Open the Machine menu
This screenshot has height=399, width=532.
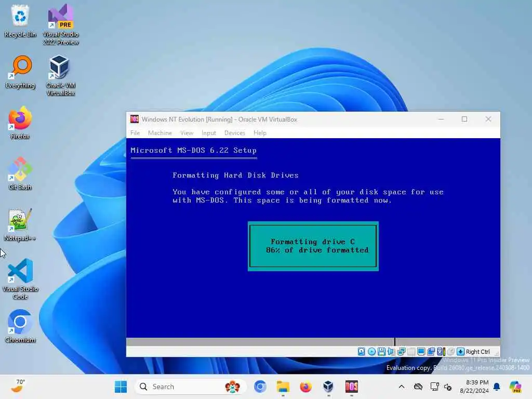pyautogui.click(x=160, y=133)
